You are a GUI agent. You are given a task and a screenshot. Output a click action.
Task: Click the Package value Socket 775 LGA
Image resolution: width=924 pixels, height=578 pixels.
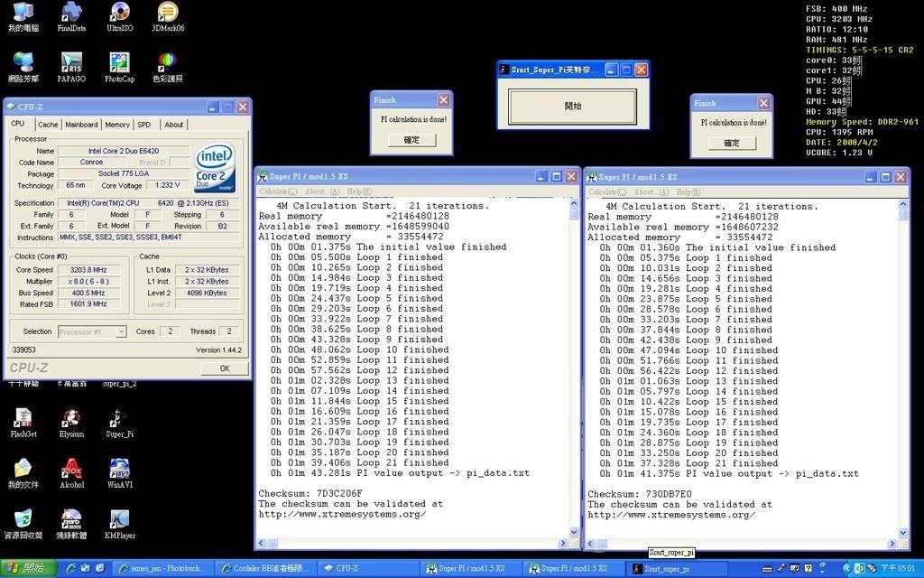[124, 173]
